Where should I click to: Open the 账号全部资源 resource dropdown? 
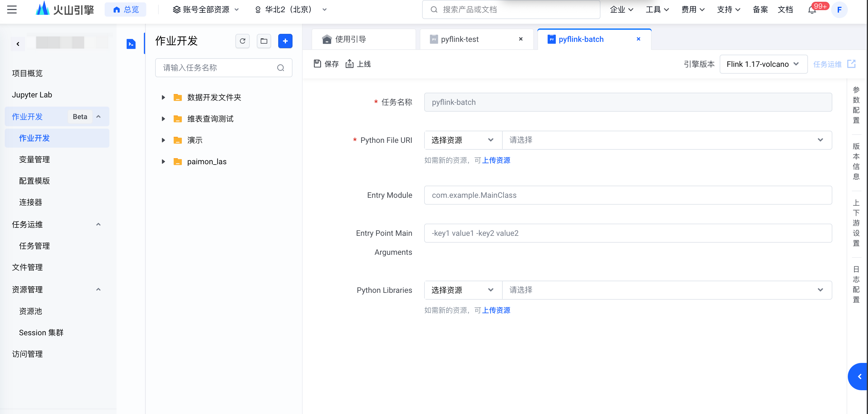click(x=206, y=10)
